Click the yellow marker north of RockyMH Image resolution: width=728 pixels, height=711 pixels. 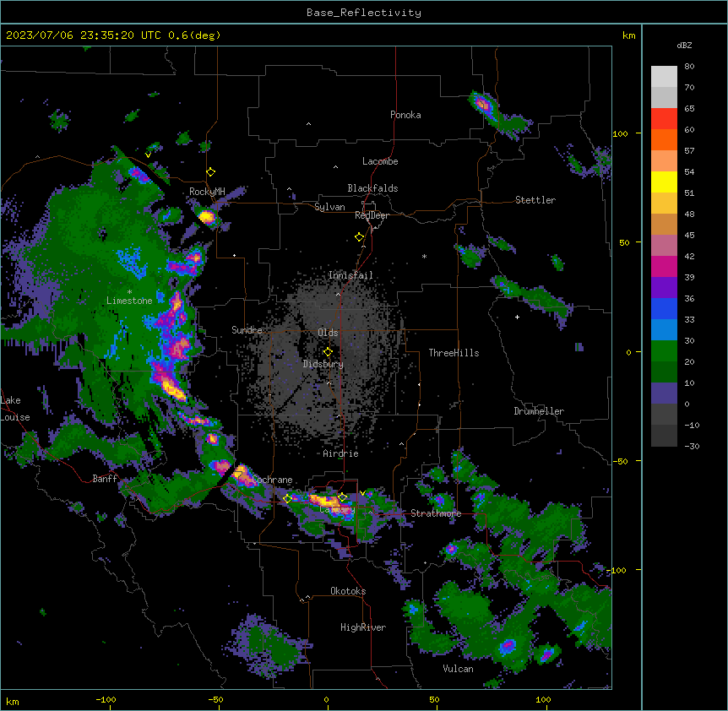(x=210, y=172)
